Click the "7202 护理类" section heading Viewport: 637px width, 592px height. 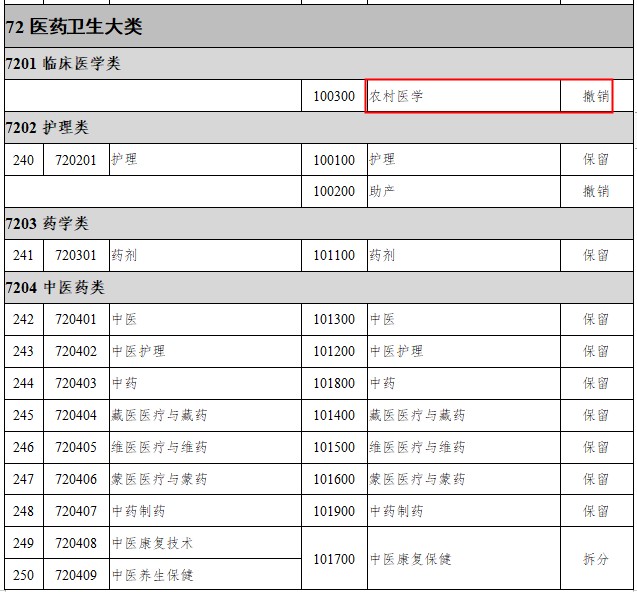point(47,128)
